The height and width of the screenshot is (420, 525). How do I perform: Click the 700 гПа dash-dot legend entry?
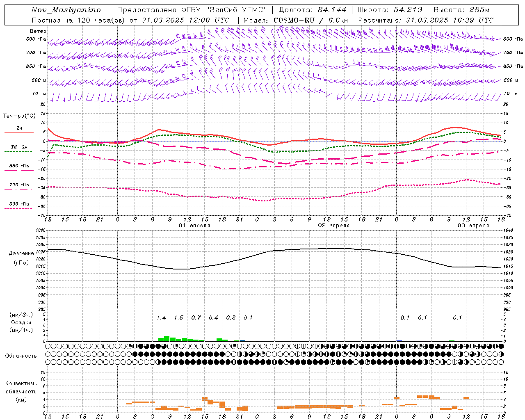[x=19, y=187]
